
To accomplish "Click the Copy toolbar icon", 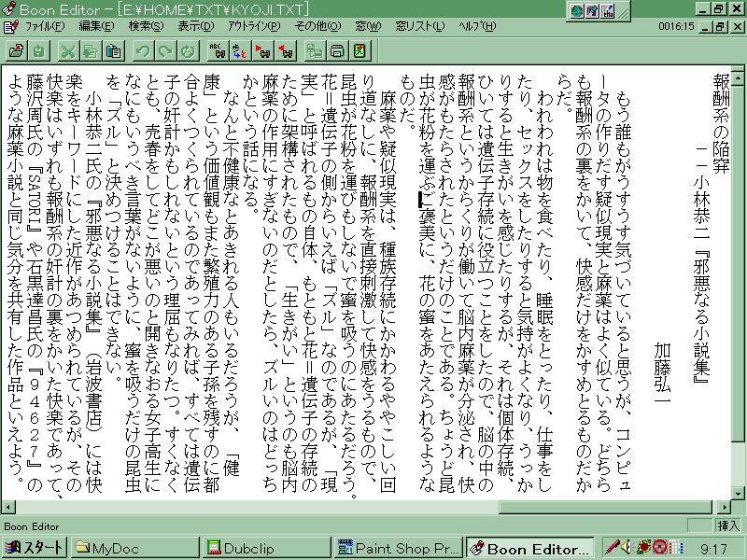I will pyautogui.click(x=90, y=50).
